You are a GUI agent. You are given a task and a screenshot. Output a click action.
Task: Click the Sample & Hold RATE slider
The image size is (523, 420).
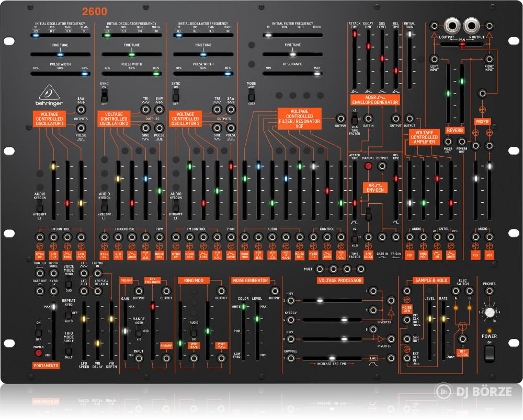[x=444, y=331]
